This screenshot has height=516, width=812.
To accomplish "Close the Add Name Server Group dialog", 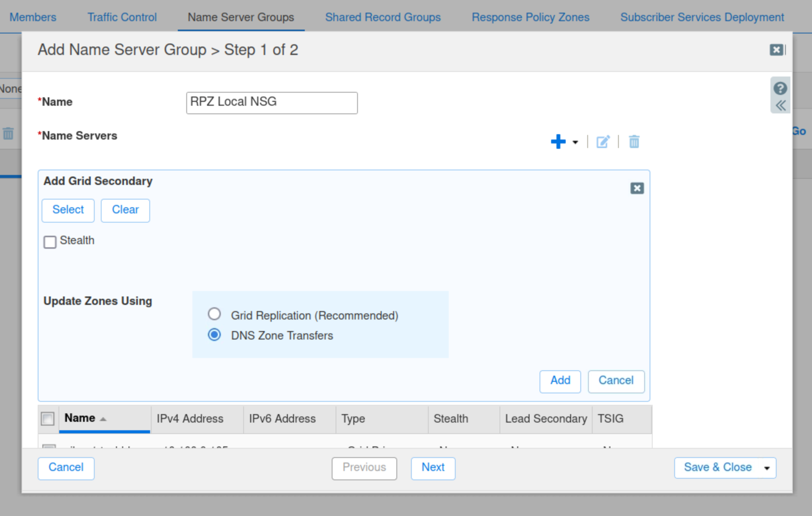I will click(776, 50).
